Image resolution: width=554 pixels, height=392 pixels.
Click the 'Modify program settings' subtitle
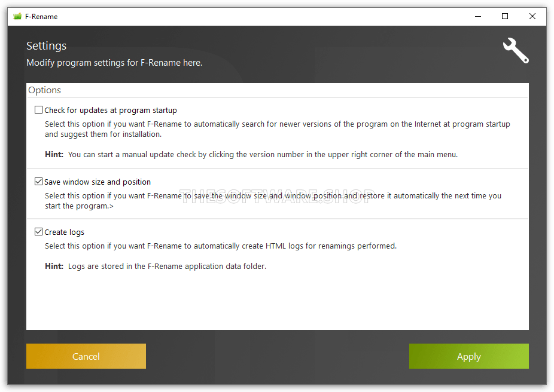click(x=114, y=63)
